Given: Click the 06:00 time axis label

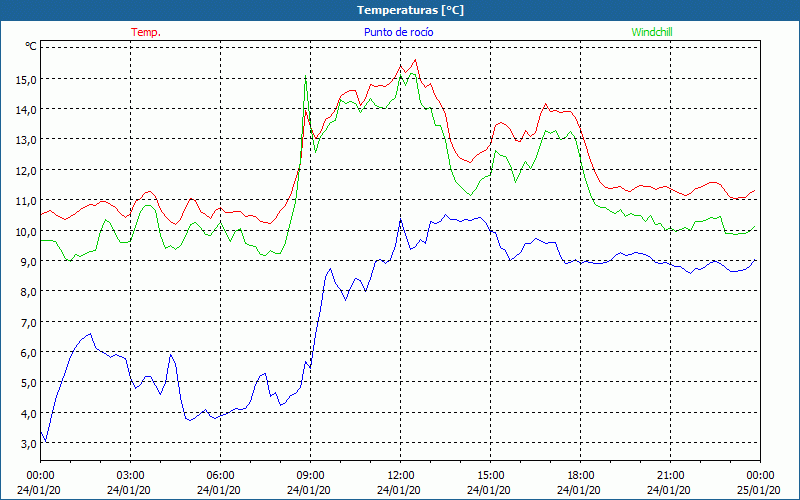Looking at the screenshot, I should (x=220, y=476).
